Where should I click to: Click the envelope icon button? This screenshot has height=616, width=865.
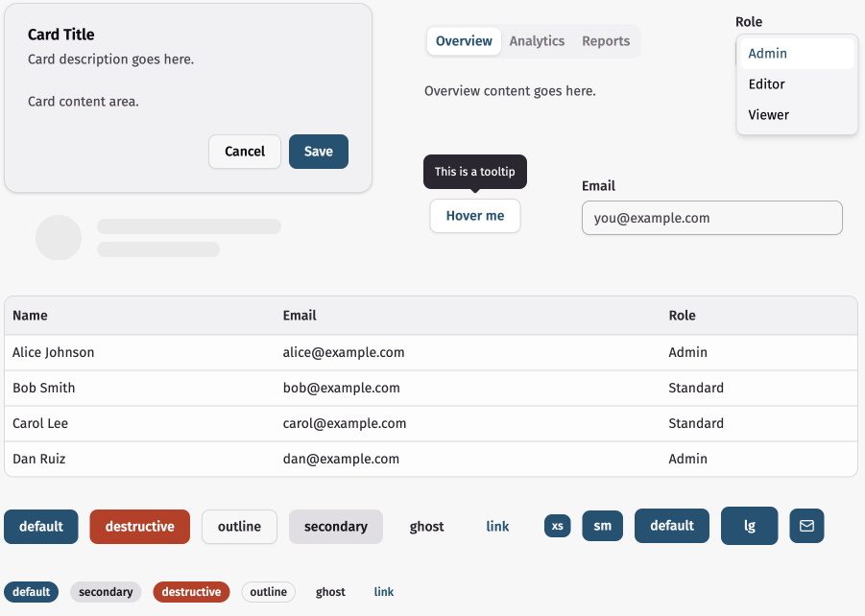(x=806, y=526)
